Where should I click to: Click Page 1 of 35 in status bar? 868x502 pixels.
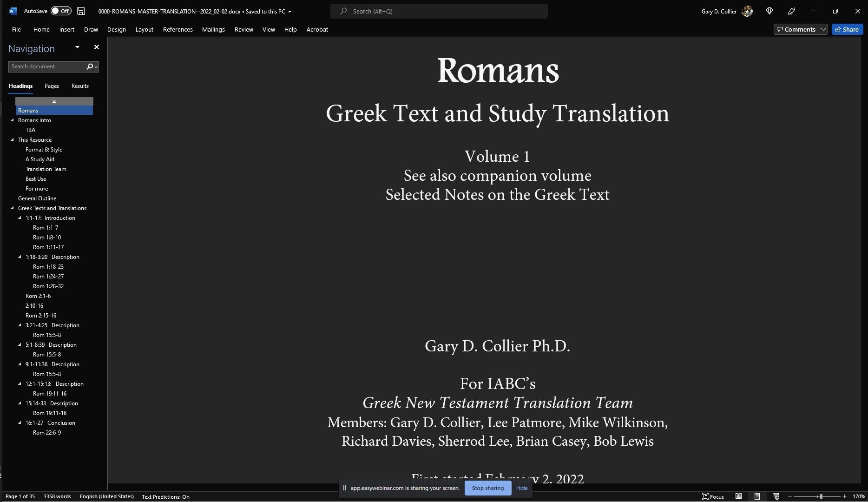pos(20,497)
